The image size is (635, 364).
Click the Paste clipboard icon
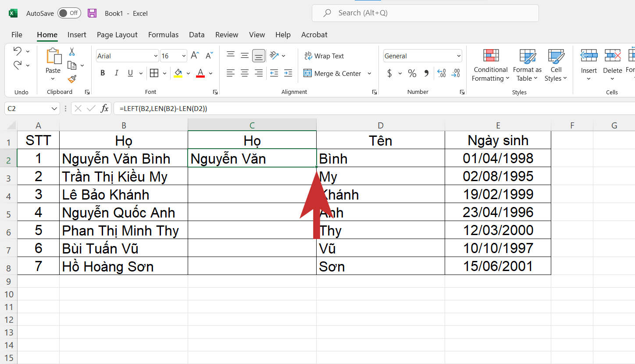click(x=54, y=57)
